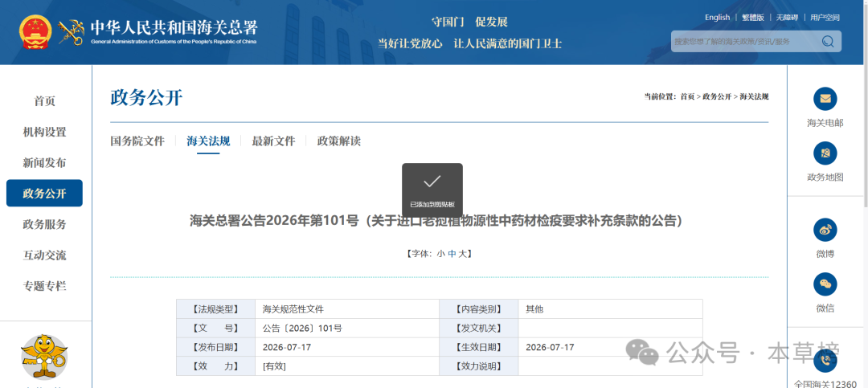The image size is (868, 388).
Task: Click the 12360 hotline phone icon
Action: coord(825,361)
